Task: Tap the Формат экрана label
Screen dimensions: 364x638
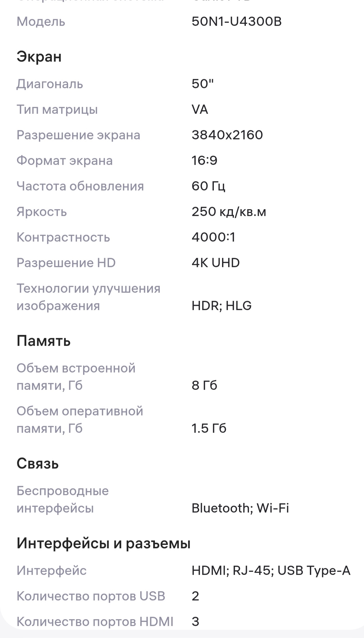Action: 64,161
